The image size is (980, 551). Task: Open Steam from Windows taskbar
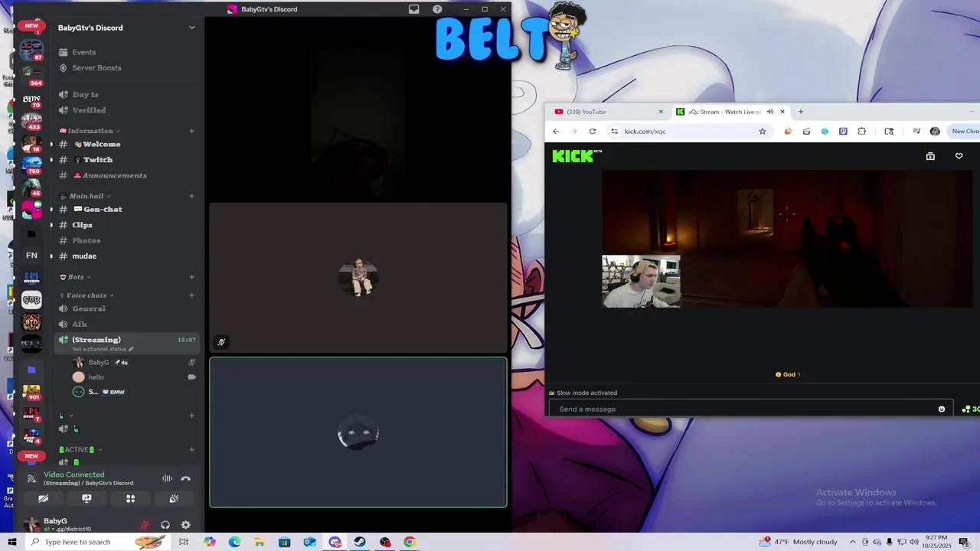(360, 542)
